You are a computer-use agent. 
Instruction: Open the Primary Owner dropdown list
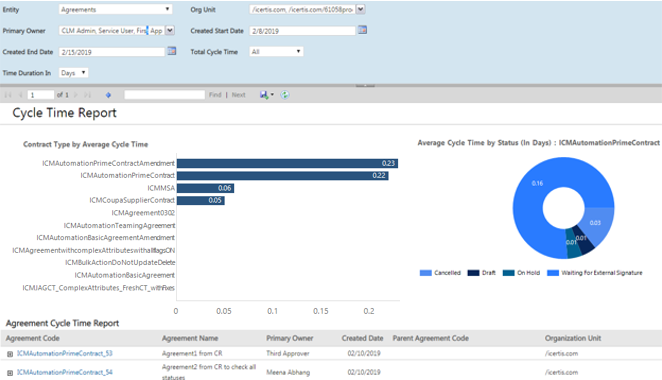(170, 30)
